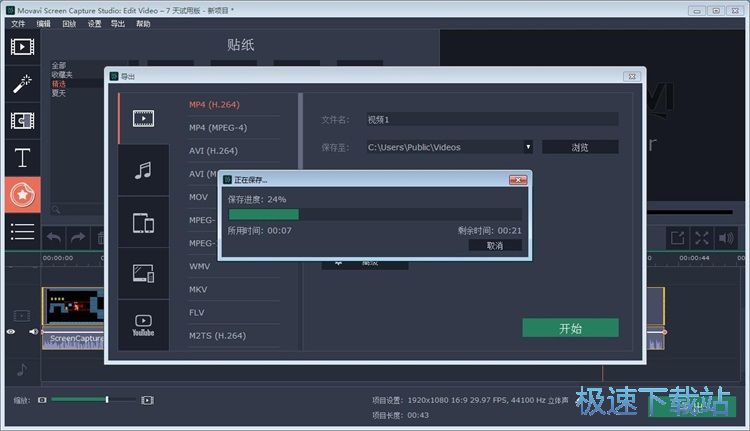750x431 pixels.
Task: Close the 正在保存 progress dialog
Action: [518, 179]
